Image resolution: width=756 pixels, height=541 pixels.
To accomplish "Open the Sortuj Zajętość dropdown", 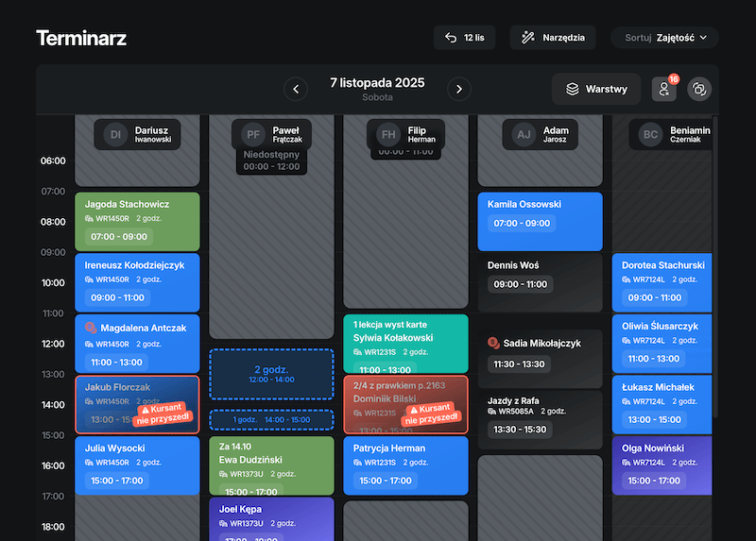I will click(x=664, y=38).
